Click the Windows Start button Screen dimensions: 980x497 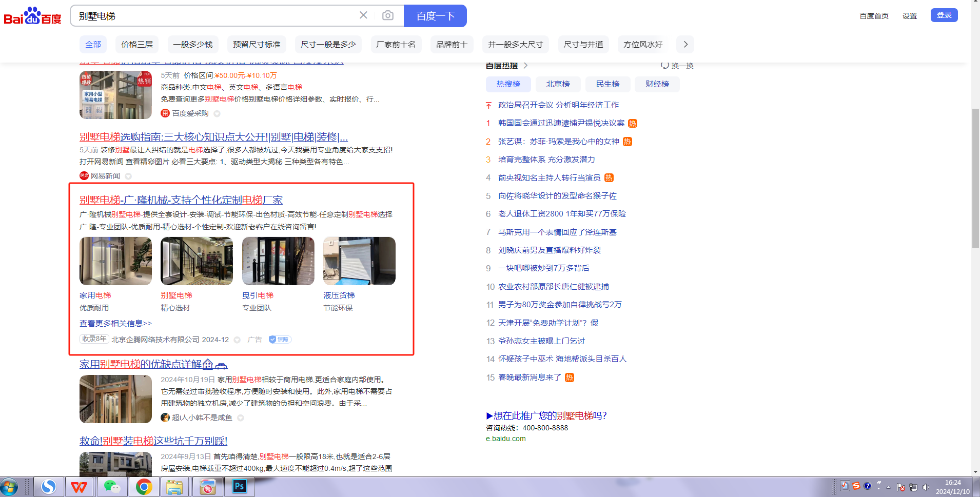pyautogui.click(x=9, y=487)
